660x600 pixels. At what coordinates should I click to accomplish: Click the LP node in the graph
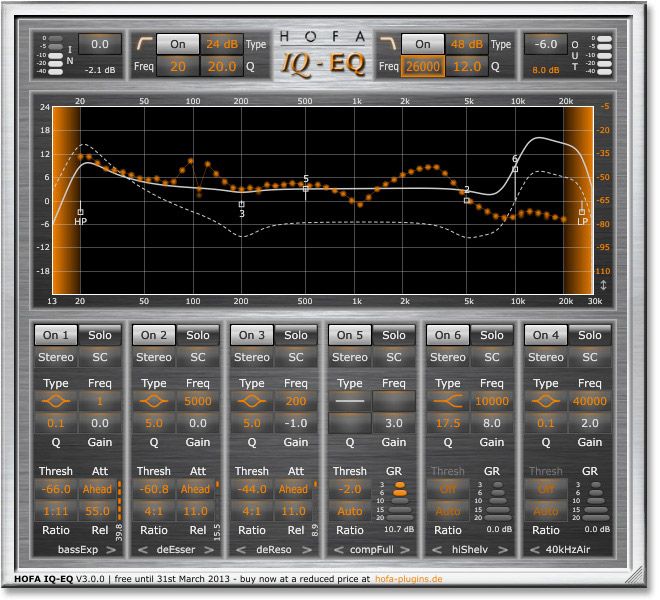582,212
